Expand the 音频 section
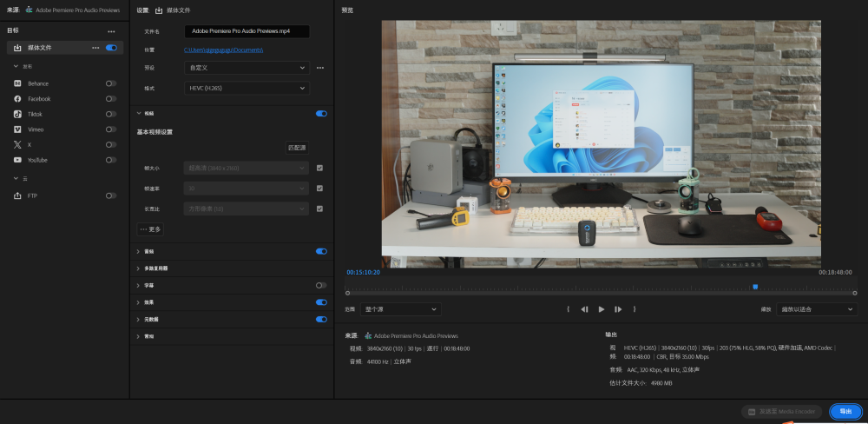 (139, 252)
